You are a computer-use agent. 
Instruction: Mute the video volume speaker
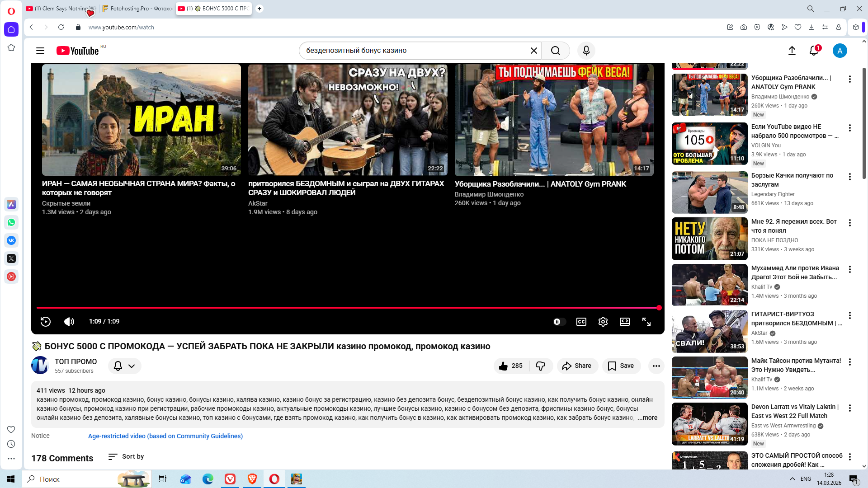pos(69,321)
